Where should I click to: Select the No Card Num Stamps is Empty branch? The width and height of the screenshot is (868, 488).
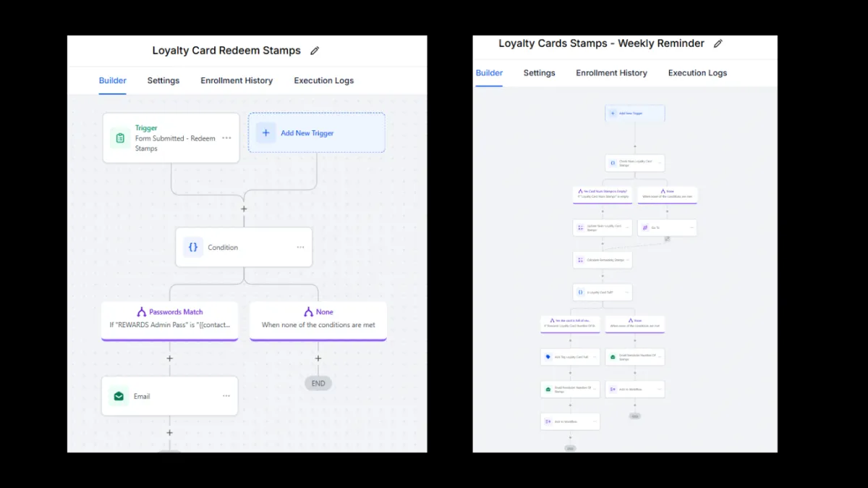(x=603, y=195)
